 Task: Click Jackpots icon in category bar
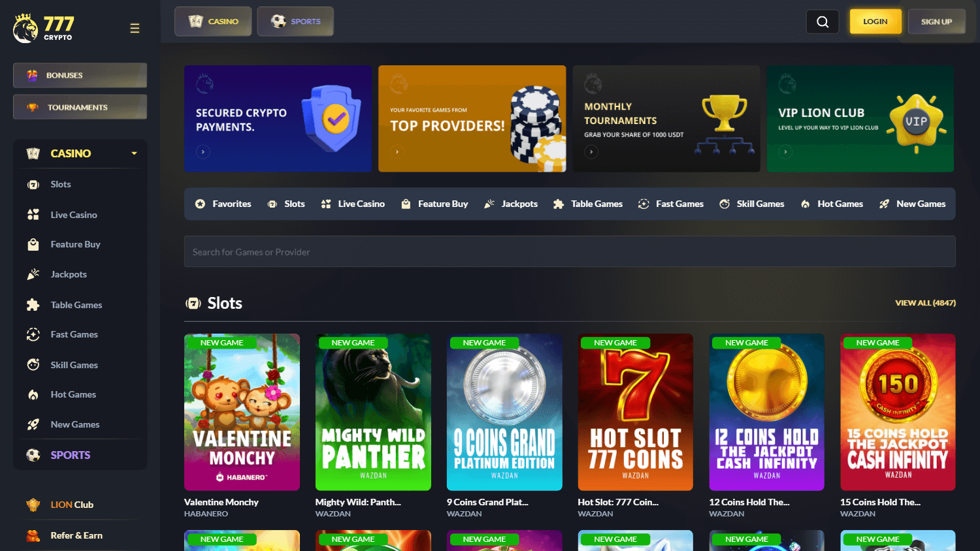(x=489, y=204)
